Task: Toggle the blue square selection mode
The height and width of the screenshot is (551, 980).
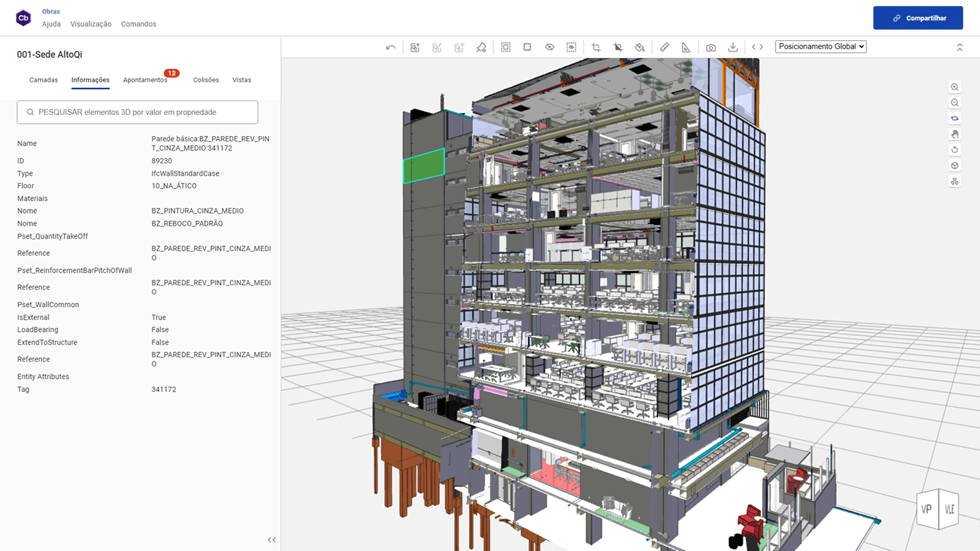Action: pyautogui.click(x=527, y=47)
